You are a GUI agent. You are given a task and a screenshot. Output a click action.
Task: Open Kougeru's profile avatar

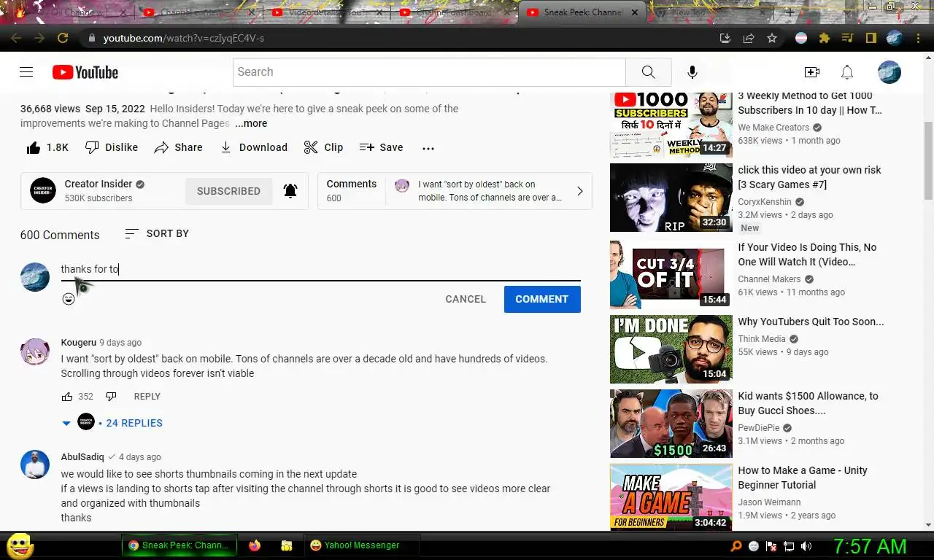tap(35, 351)
